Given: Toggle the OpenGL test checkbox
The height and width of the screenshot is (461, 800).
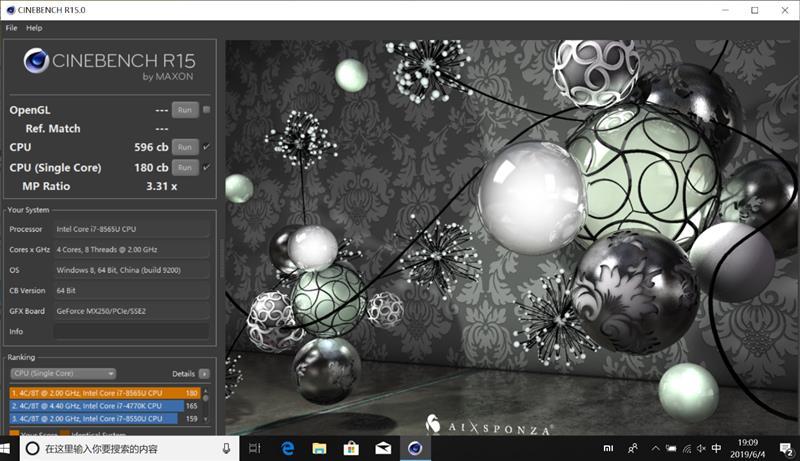Looking at the screenshot, I should (x=207, y=109).
